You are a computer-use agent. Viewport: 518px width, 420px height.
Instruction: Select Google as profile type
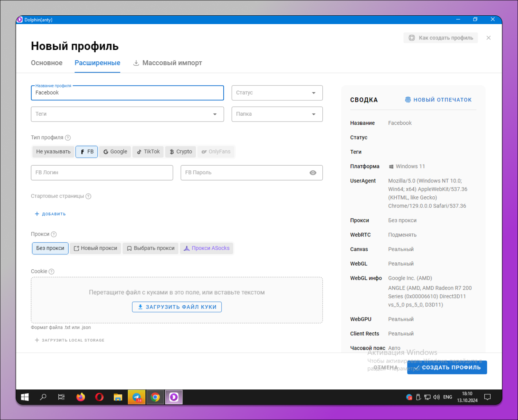tap(115, 151)
